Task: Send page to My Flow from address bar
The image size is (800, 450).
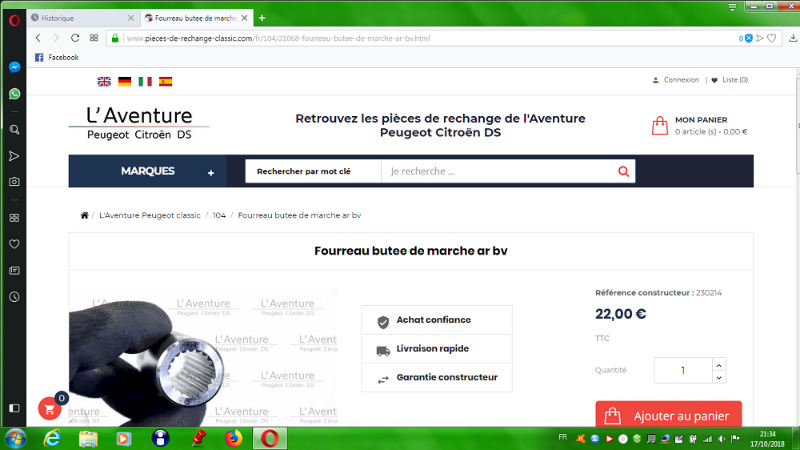Action: pyautogui.click(x=760, y=38)
